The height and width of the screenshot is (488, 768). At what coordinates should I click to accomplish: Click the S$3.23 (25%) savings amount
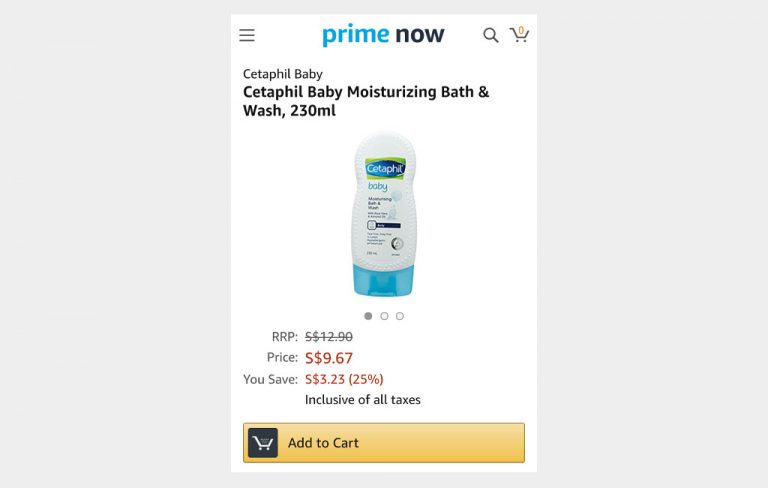[x=344, y=379]
